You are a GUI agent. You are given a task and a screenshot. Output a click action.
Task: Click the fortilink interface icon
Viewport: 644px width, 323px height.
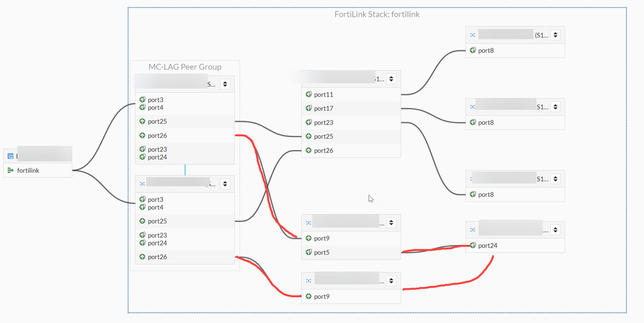(10, 171)
